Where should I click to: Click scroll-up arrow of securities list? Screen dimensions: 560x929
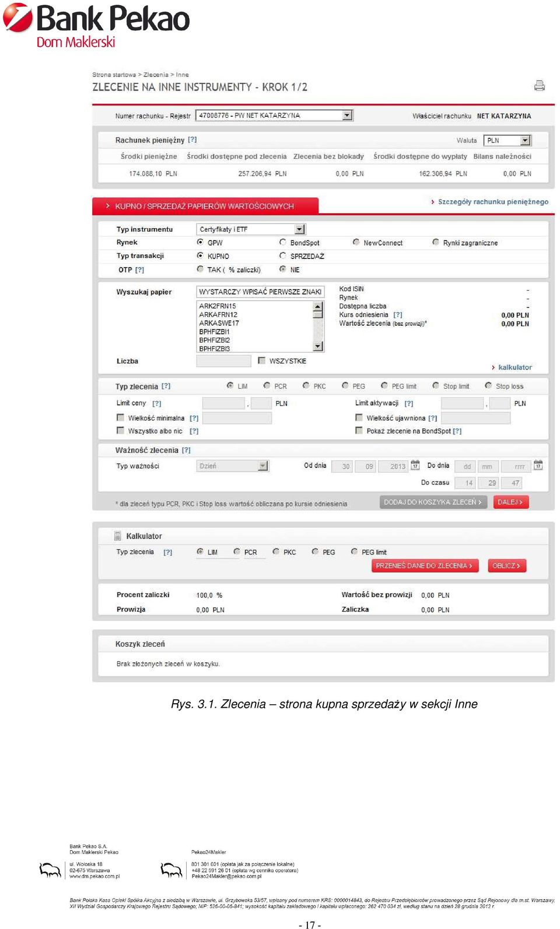tap(318, 306)
